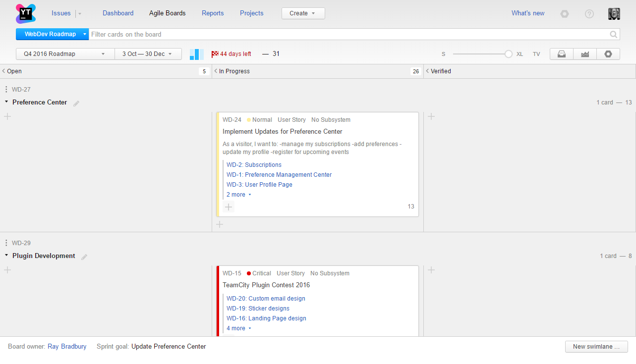Open the Q4 2016 Roadmap sprint dropdown

pyautogui.click(x=65, y=54)
